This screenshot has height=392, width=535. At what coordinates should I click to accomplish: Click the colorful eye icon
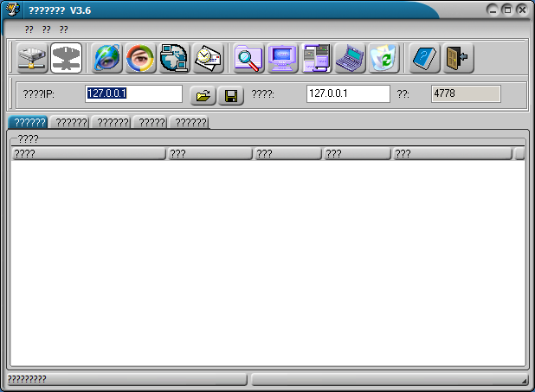(141, 58)
